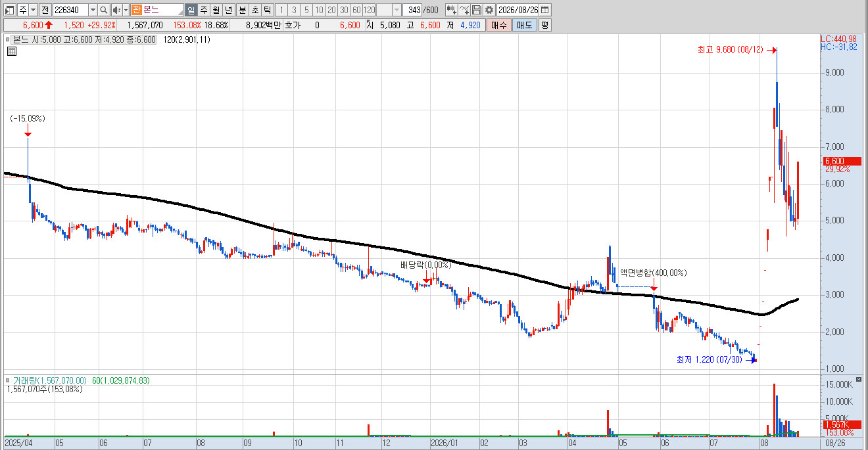Select the 월 monthly period toggle
Viewport: 868px width, 450px height.
[x=216, y=10]
